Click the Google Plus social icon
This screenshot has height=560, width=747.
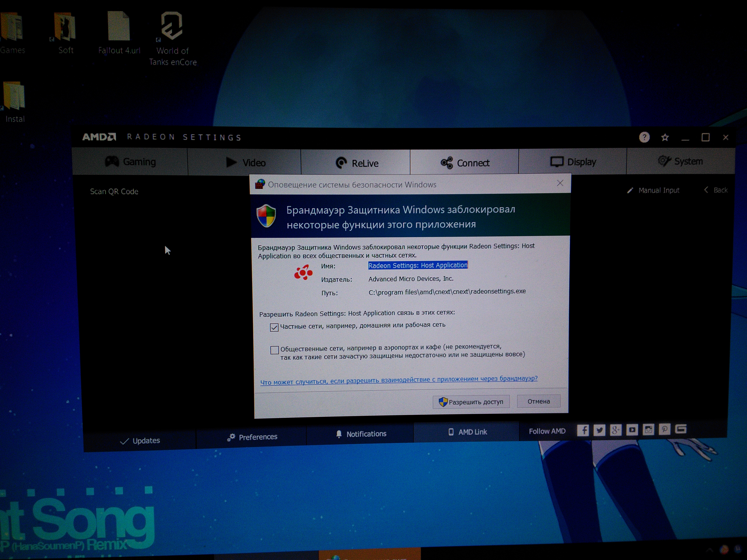(x=616, y=430)
